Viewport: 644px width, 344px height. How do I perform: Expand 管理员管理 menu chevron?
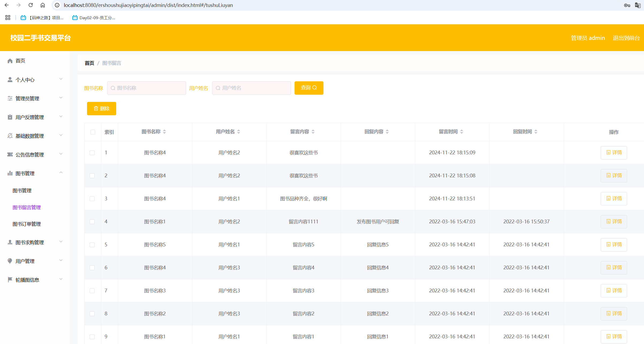click(x=61, y=98)
